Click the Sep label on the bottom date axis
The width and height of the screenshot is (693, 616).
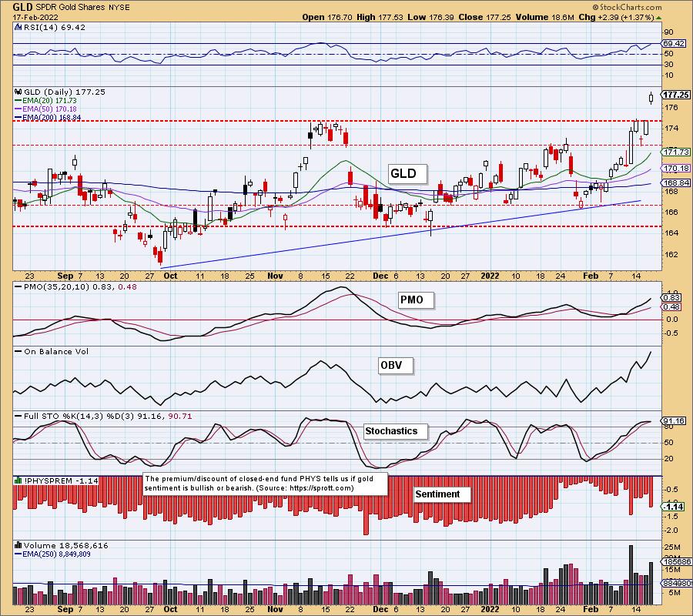pyautogui.click(x=65, y=609)
